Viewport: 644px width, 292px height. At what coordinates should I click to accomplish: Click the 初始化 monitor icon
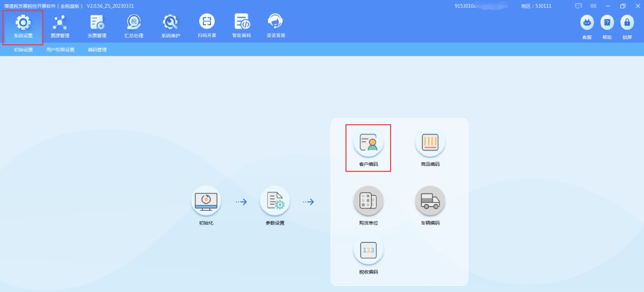point(206,202)
